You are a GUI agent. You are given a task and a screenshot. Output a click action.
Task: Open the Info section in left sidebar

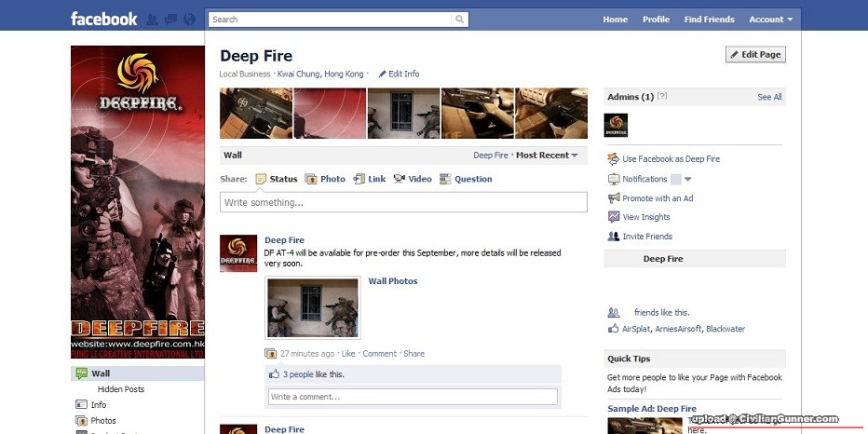point(98,405)
